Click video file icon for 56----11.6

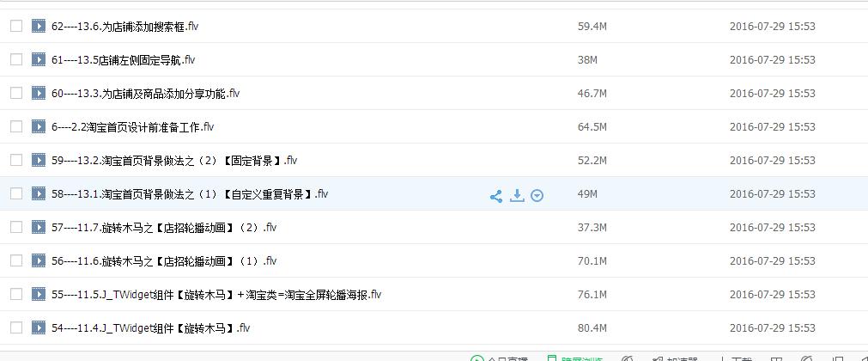coord(38,260)
